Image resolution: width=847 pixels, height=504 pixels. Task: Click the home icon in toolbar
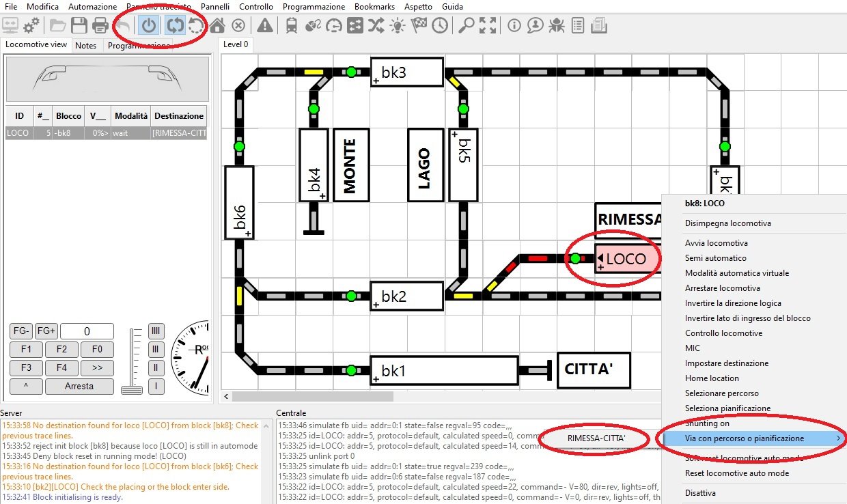pyautogui.click(x=217, y=26)
